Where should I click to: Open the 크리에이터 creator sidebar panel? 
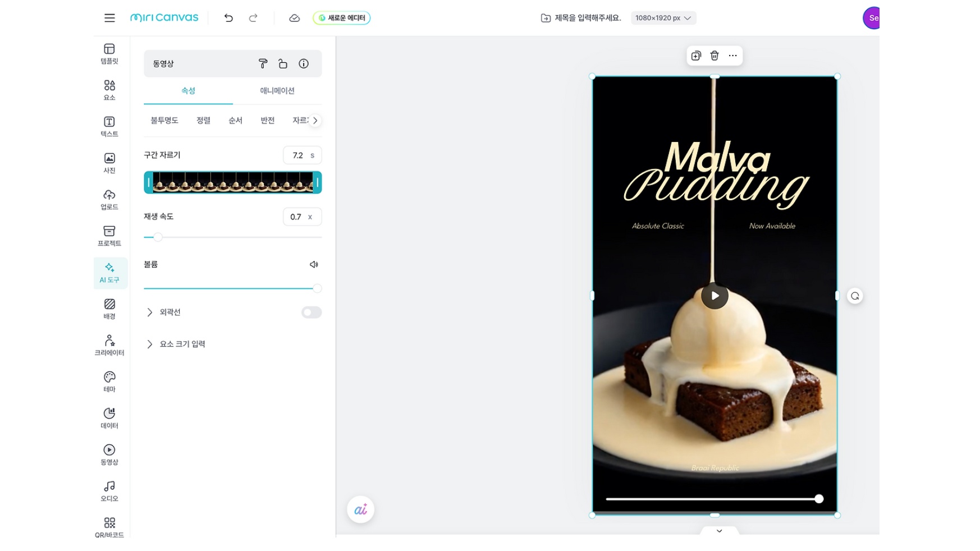click(x=109, y=346)
